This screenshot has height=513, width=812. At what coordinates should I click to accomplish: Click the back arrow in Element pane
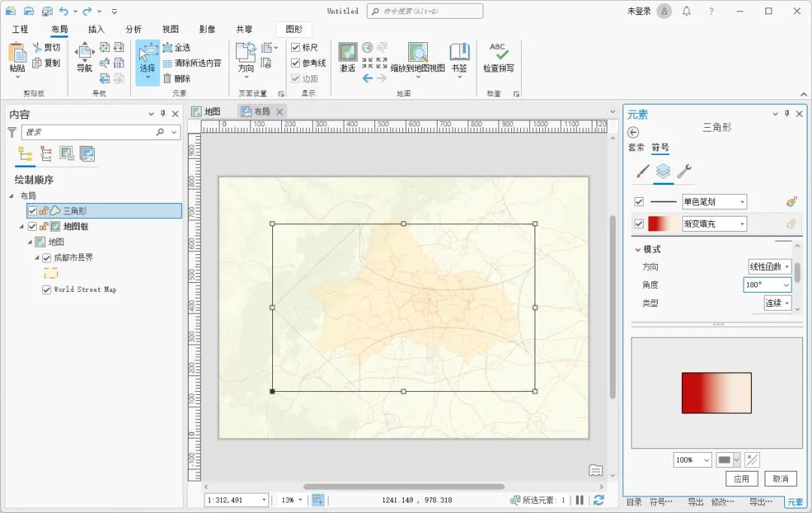[633, 132]
